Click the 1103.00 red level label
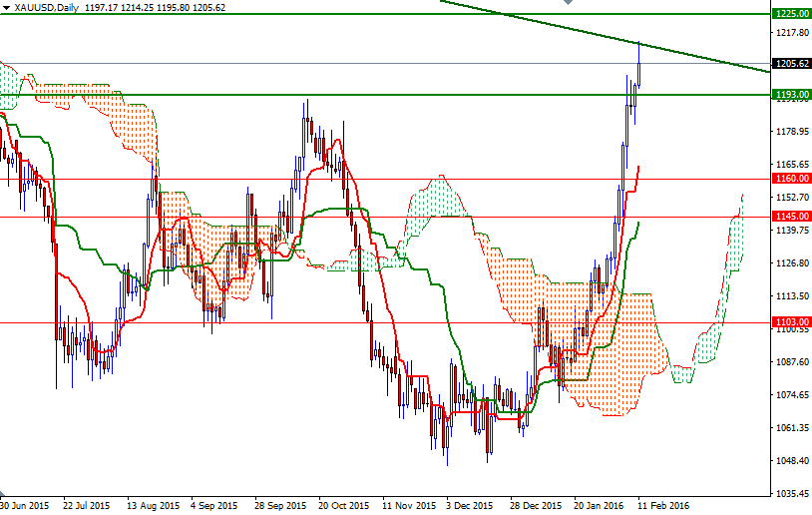The width and height of the screenshot is (812, 515). coord(791,322)
